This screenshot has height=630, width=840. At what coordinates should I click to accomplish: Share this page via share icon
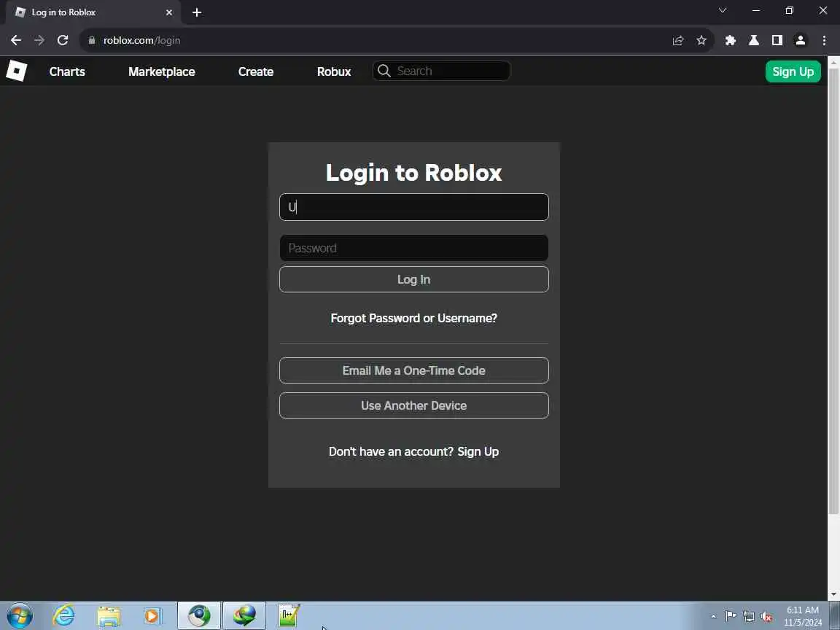click(x=677, y=40)
